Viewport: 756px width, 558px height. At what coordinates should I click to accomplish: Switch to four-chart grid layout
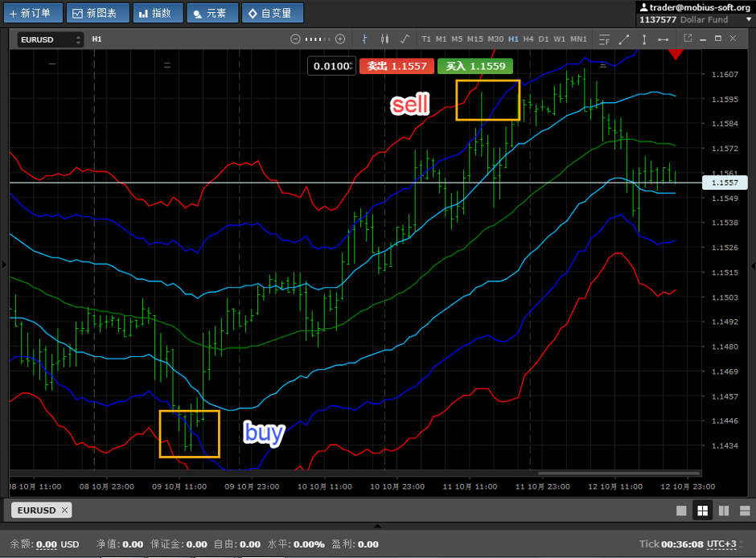702,511
